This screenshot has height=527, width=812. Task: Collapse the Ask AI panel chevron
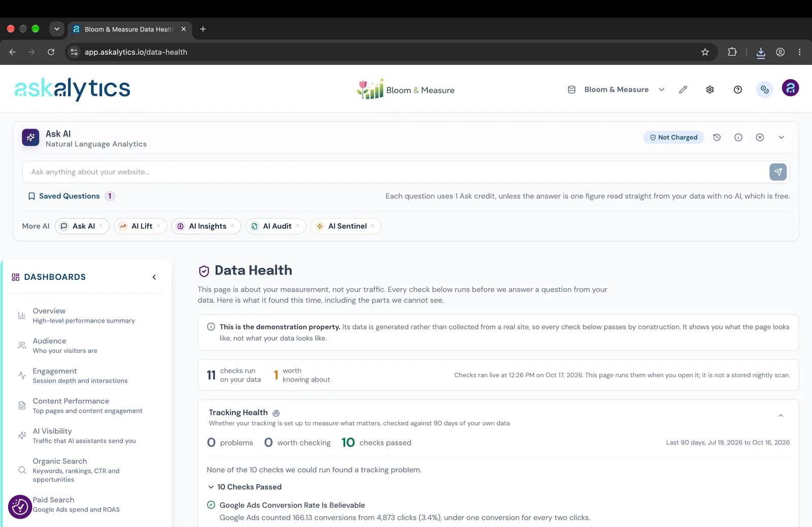coord(782,137)
